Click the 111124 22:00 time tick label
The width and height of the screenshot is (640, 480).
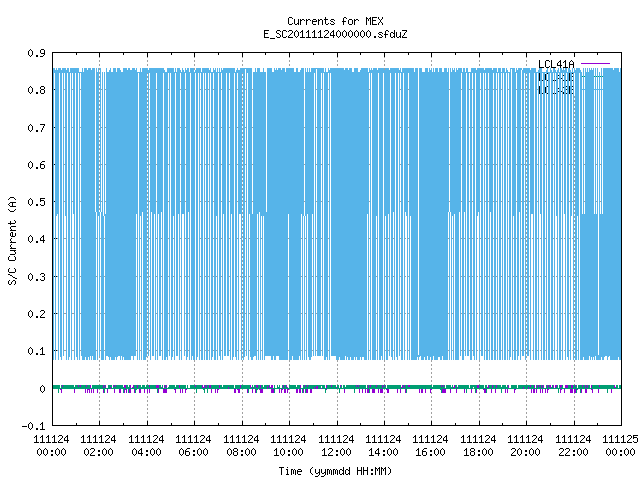[x=573, y=446]
